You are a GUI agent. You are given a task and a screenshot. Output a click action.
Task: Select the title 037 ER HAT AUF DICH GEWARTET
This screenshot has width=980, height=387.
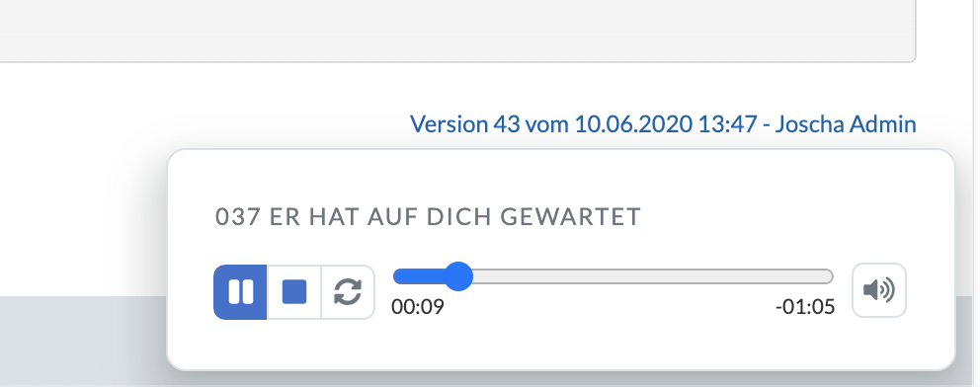click(x=428, y=217)
